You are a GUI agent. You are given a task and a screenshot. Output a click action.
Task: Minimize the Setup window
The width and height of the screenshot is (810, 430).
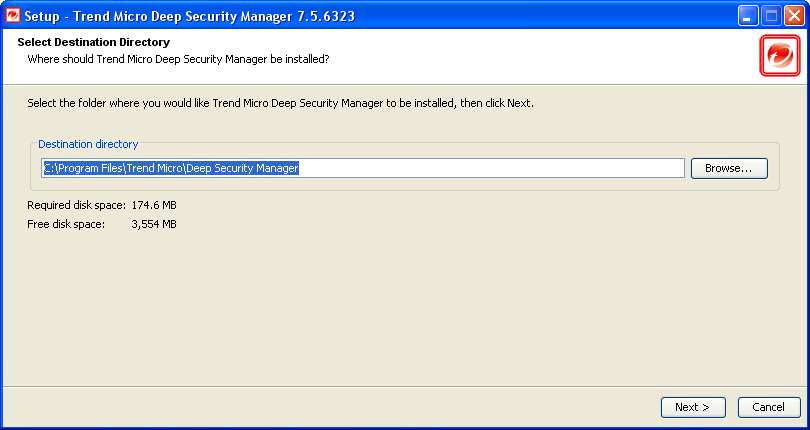coord(749,16)
